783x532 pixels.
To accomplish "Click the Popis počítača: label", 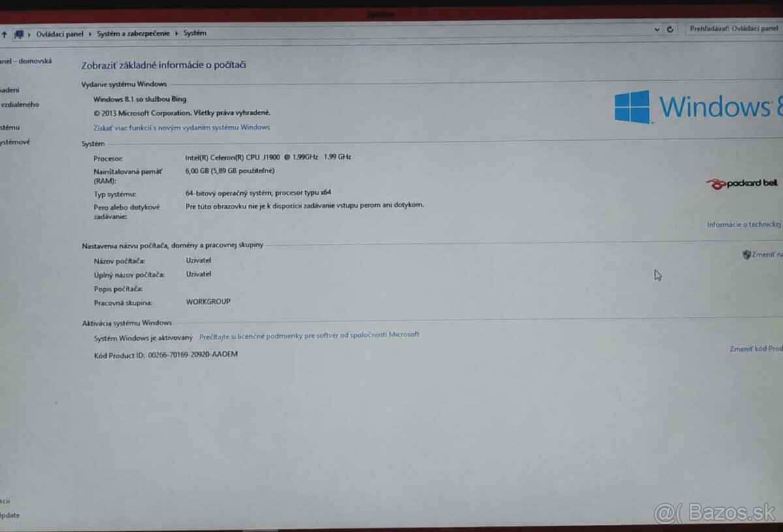I will click(x=118, y=289).
